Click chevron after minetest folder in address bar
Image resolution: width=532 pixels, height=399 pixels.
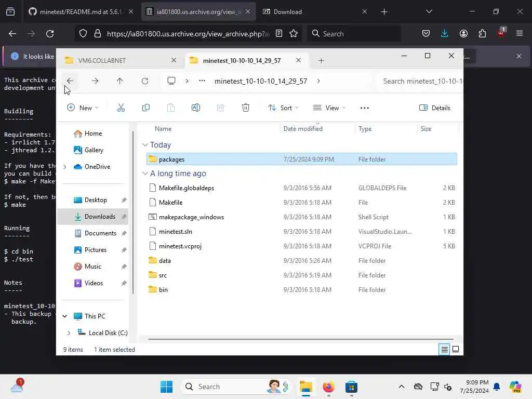click(x=318, y=81)
